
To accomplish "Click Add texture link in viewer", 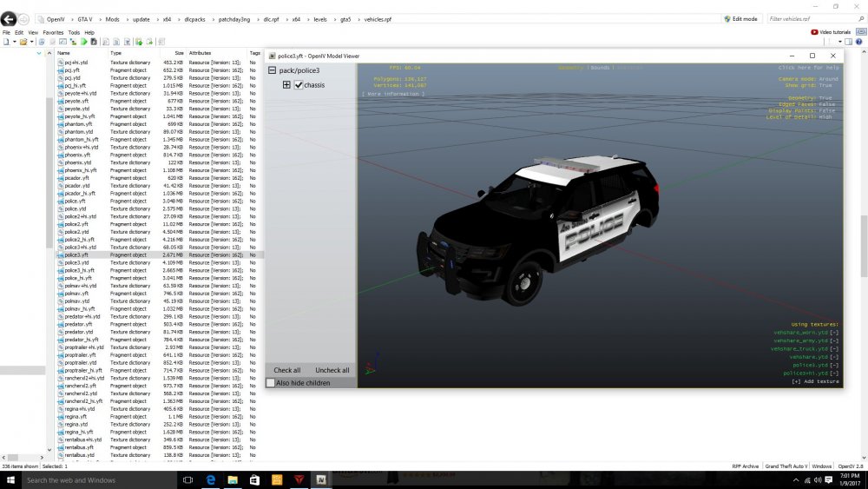I will [x=814, y=381].
